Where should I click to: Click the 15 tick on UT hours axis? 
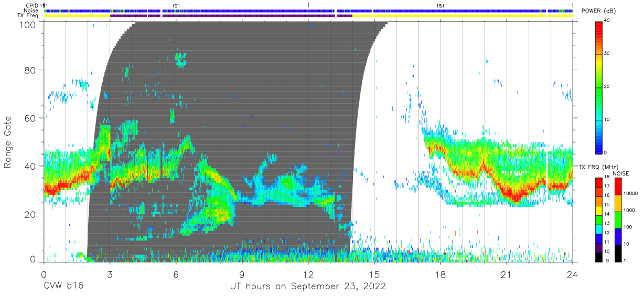click(374, 273)
